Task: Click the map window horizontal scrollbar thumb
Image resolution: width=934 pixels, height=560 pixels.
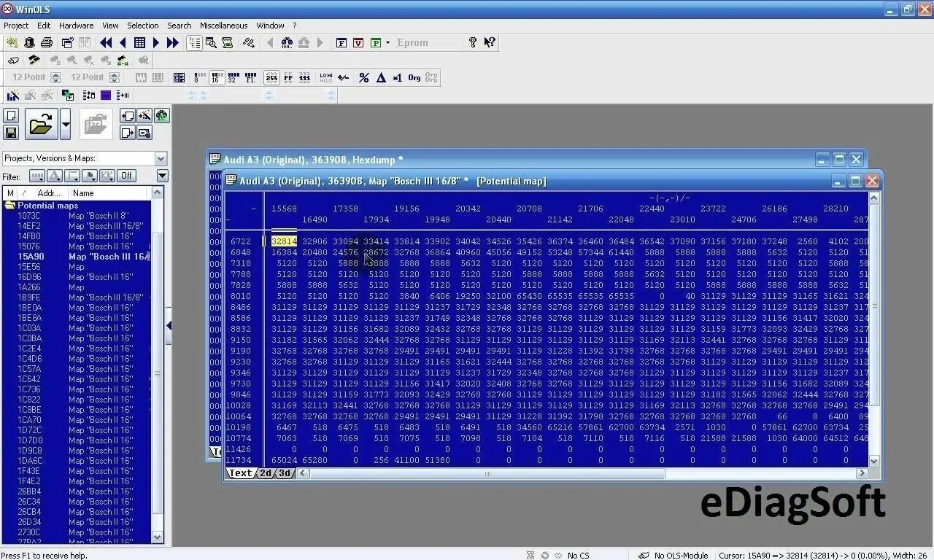Action: click(x=487, y=474)
